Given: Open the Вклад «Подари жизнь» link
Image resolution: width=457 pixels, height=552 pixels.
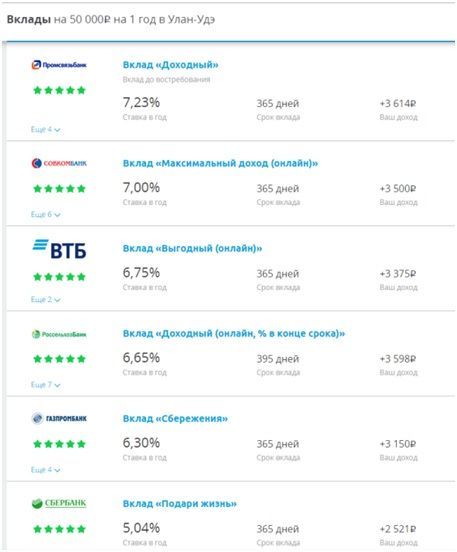Looking at the screenshot, I should (180, 504).
